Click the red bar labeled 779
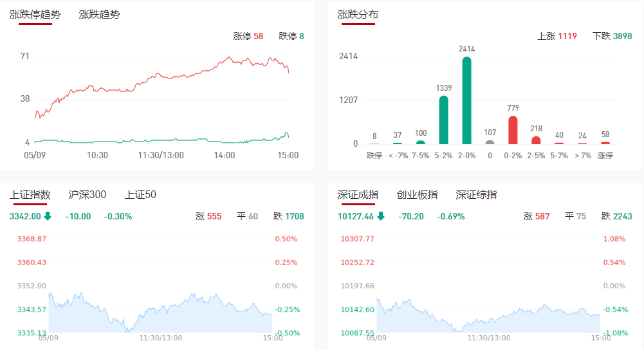The width and height of the screenshot is (644, 350). pos(513,130)
